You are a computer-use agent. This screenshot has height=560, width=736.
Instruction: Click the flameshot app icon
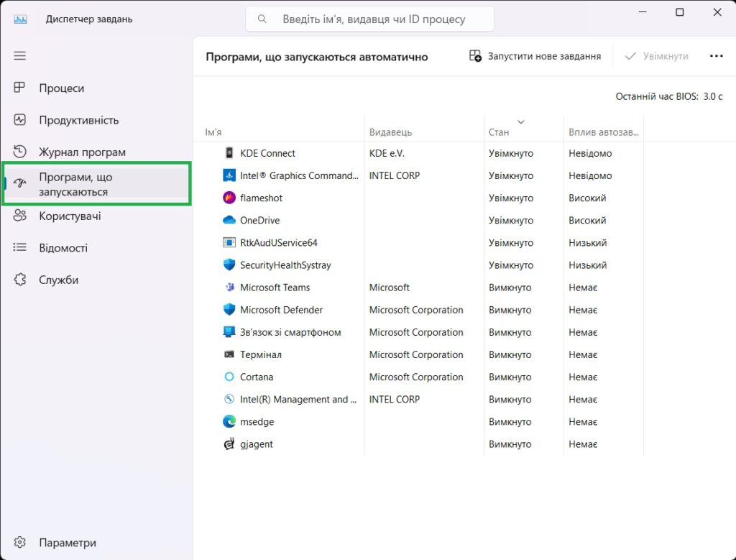229,198
